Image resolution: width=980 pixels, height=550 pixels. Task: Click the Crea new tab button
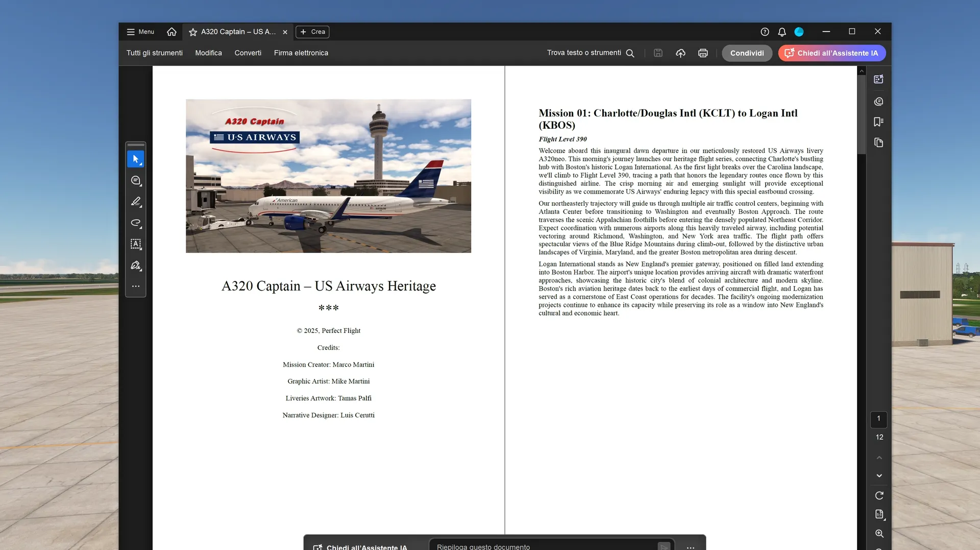tap(312, 32)
